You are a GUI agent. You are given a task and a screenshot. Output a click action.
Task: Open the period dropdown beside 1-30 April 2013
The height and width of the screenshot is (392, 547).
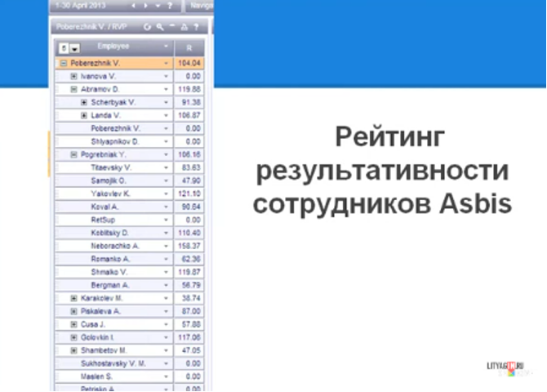tap(158, 6)
